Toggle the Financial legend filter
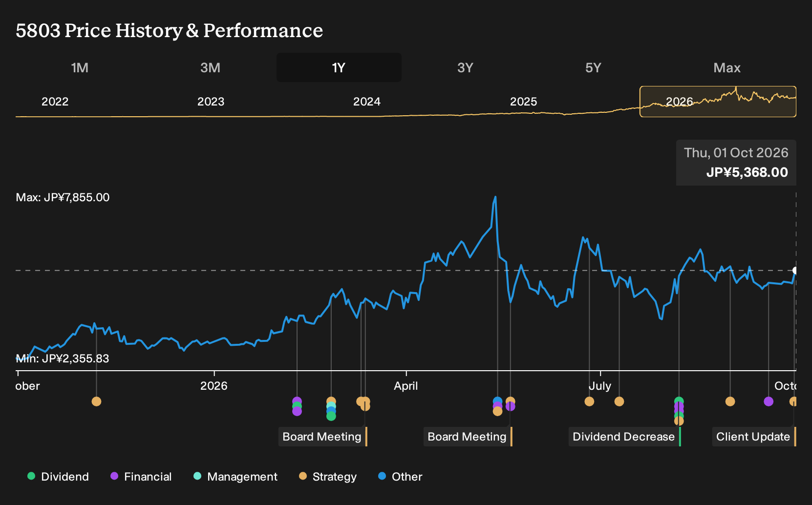 [x=141, y=476]
